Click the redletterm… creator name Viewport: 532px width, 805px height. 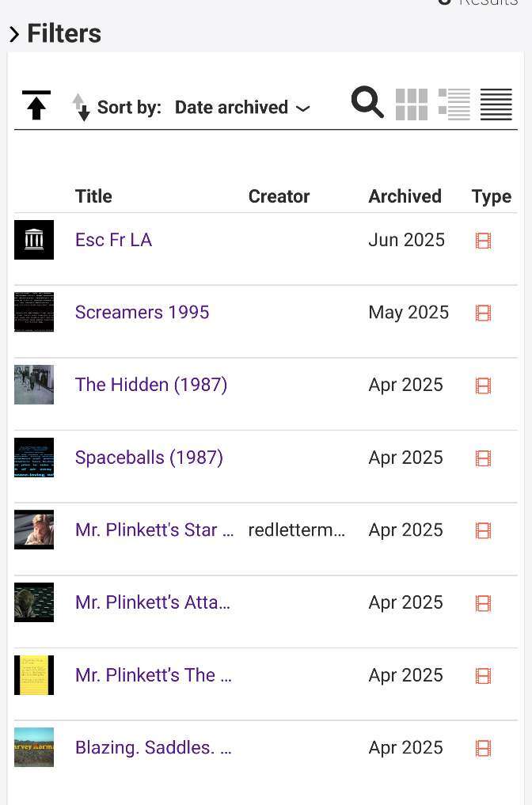click(x=296, y=530)
